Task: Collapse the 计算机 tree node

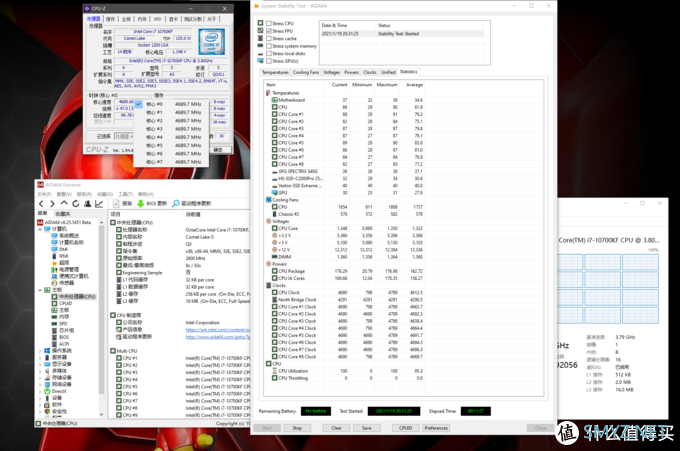Action: pyautogui.click(x=40, y=229)
